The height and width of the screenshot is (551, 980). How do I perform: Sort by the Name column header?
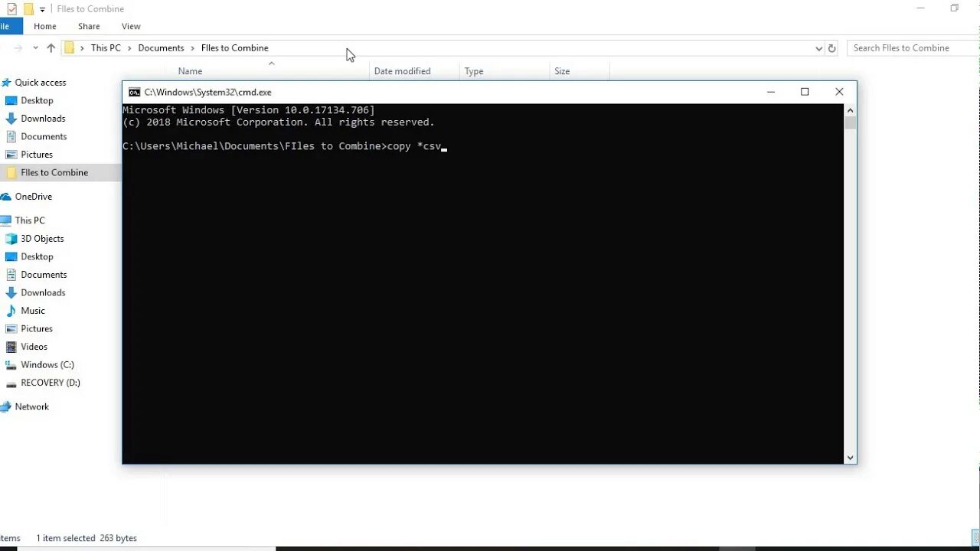pyautogui.click(x=191, y=71)
